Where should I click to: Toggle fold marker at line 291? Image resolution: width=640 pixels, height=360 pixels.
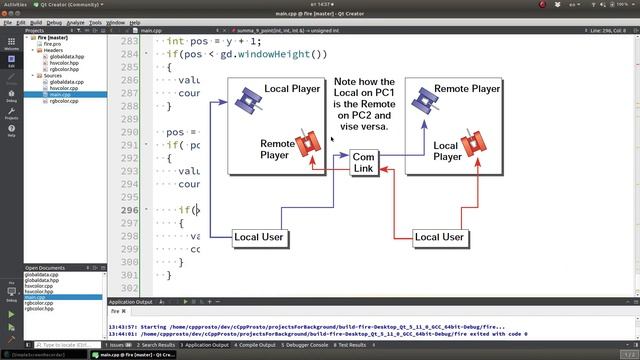[x=146, y=144]
